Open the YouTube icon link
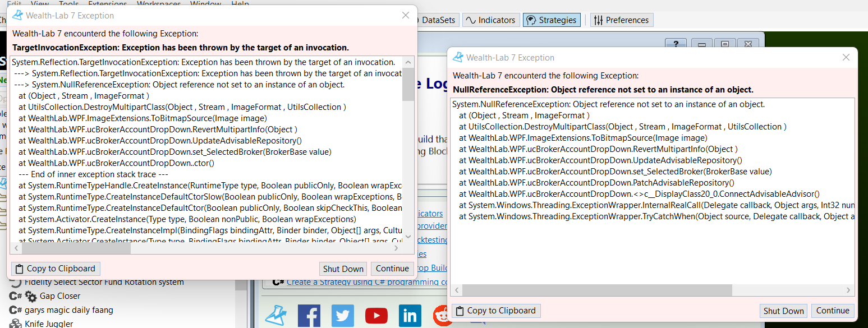The image size is (868, 328). (376, 316)
